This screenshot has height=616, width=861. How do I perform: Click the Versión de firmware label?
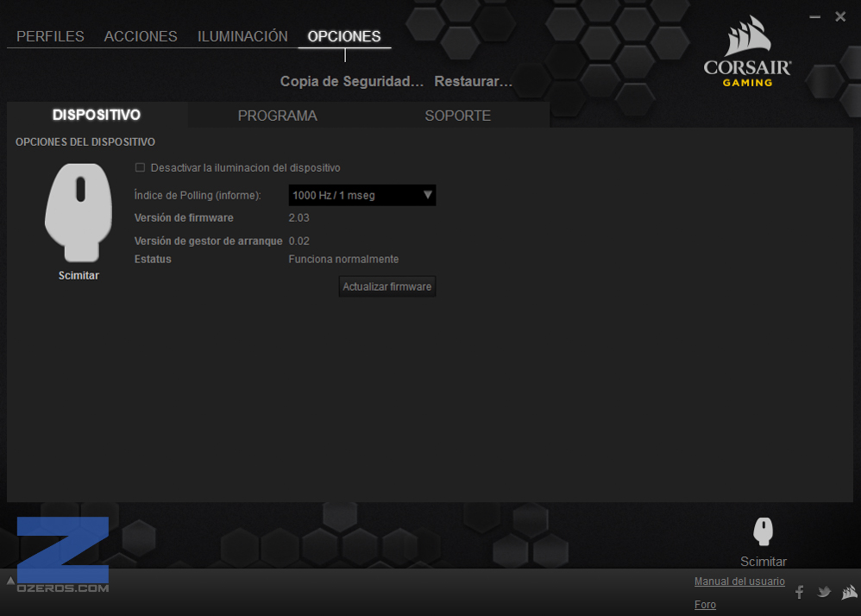[x=184, y=218]
